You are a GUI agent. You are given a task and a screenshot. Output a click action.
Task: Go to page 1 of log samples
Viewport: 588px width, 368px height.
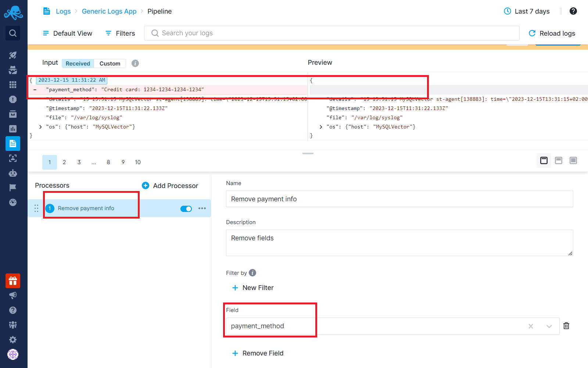tap(50, 162)
